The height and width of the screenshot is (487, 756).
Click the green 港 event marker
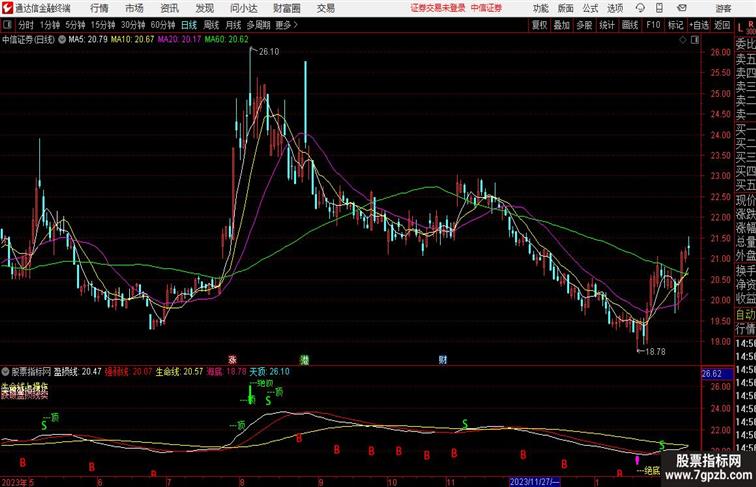[x=304, y=360]
